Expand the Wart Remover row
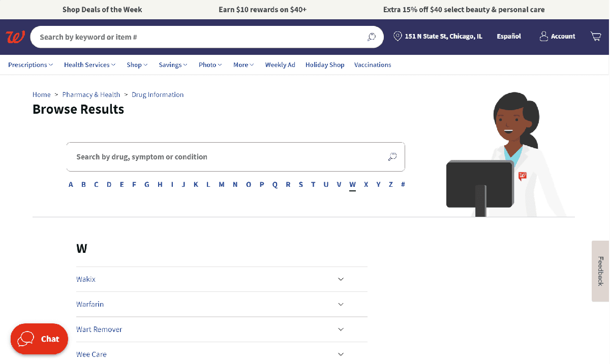610x364 pixels. pyautogui.click(x=222, y=329)
